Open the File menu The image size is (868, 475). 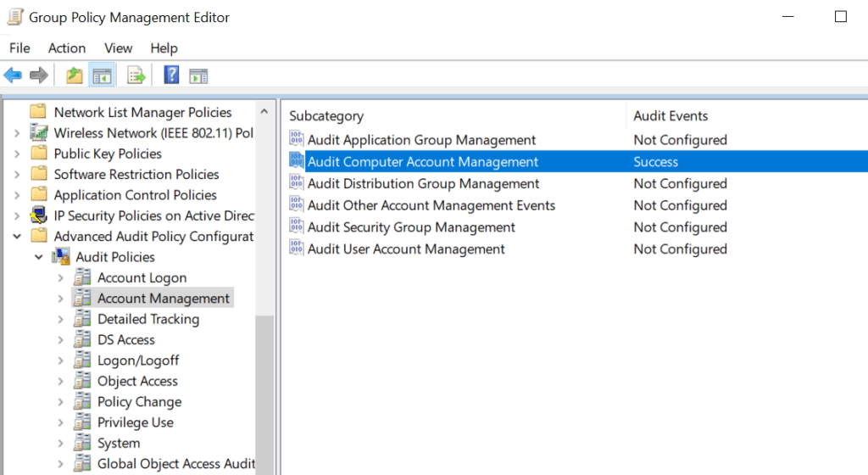tap(19, 48)
